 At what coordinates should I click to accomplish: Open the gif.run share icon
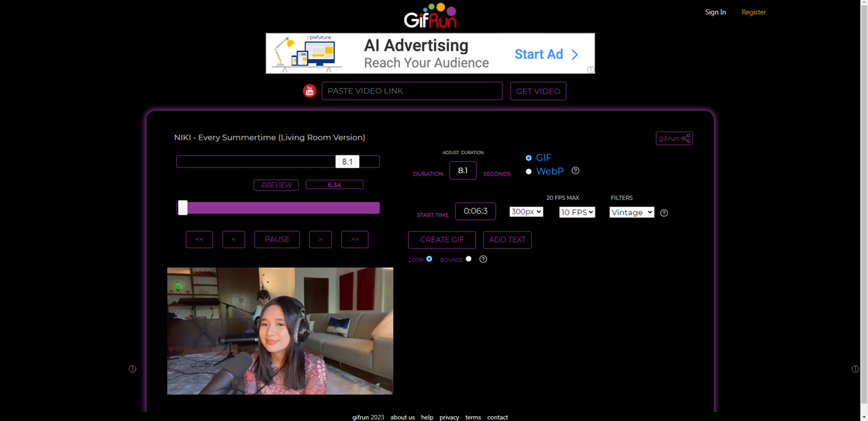674,138
